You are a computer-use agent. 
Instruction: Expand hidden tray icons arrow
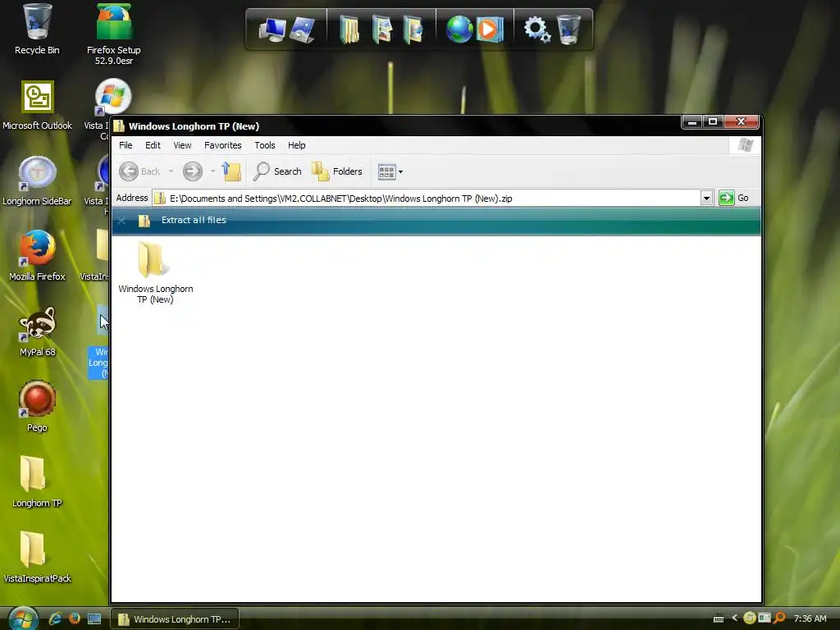(x=734, y=619)
